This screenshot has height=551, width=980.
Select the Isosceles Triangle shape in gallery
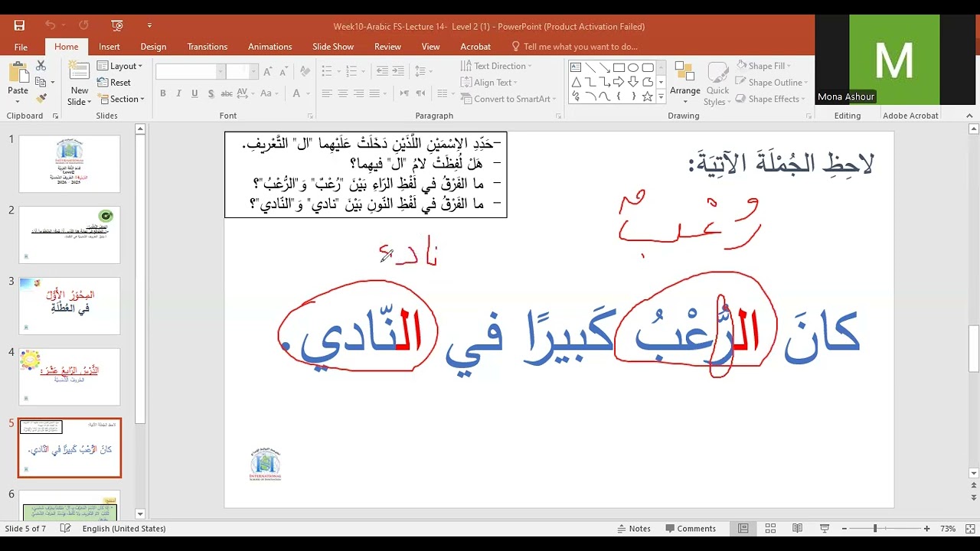pos(576,82)
